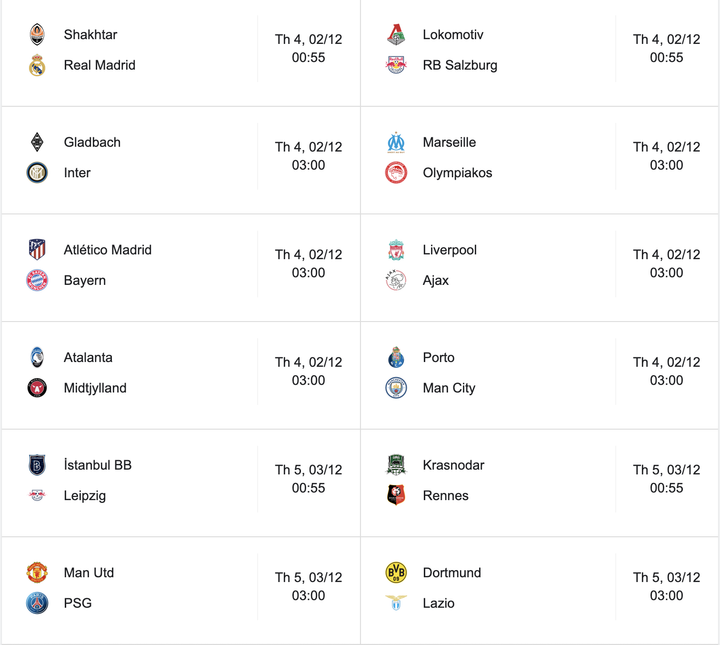The image size is (720, 645).
Task: Click the Liverpool club crest
Action: [x=396, y=250]
